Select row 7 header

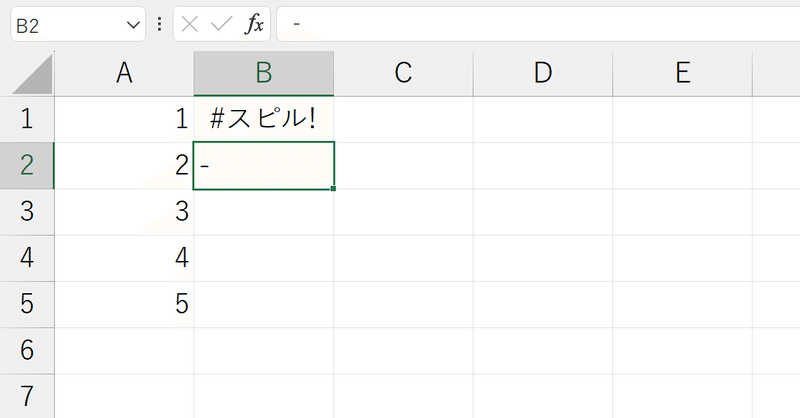pos(27,397)
